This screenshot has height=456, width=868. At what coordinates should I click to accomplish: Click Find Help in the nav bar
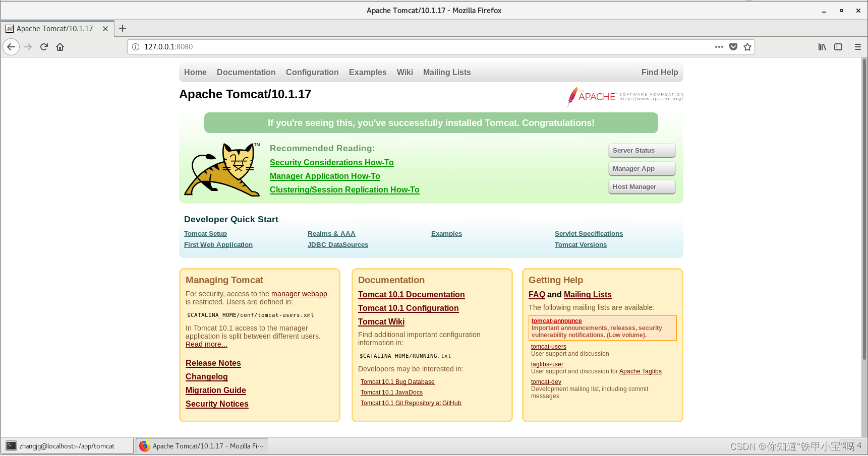pyautogui.click(x=660, y=72)
